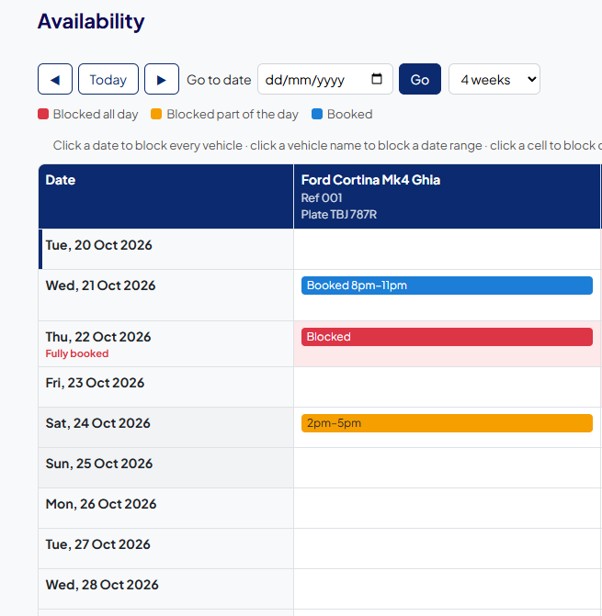The image size is (602, 616).
Task: Click the date Fri, 23 Oct 2026
Action: coord(95,383)
